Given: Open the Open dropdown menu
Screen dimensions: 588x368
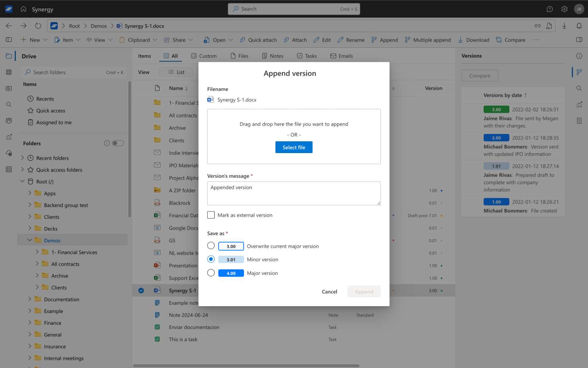Looking at the screenshot, I should tap(218, 40).
